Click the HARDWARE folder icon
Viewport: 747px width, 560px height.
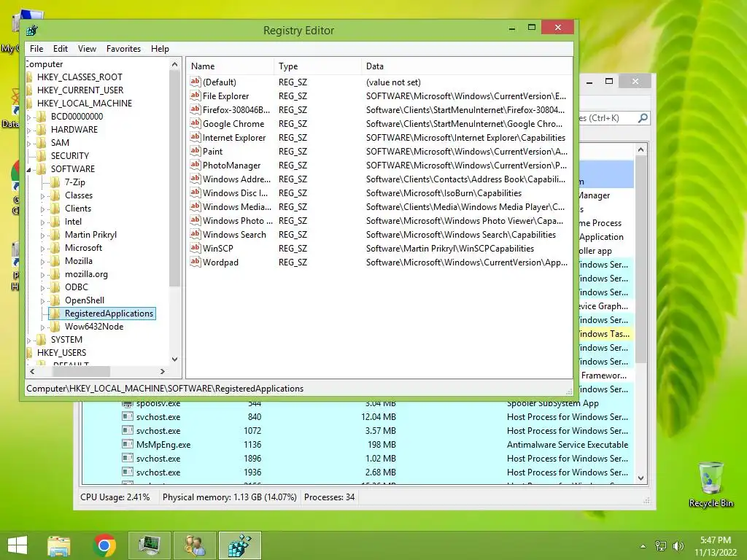coord(42,130)
